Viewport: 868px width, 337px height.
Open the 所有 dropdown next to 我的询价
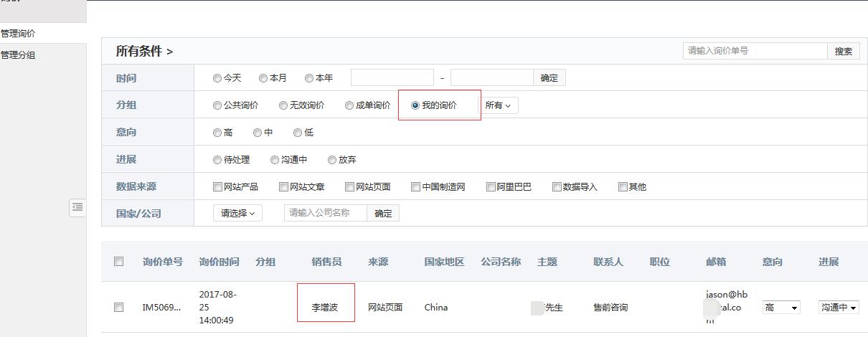(498, 105)
